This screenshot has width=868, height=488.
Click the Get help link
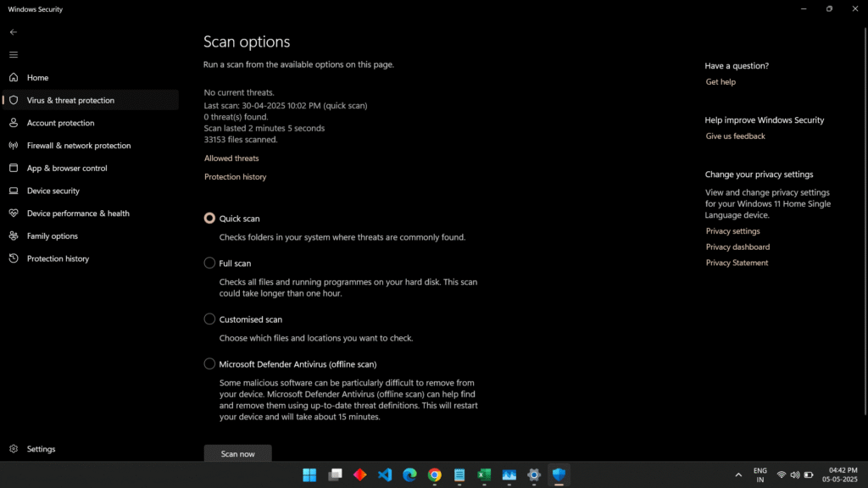721,82
